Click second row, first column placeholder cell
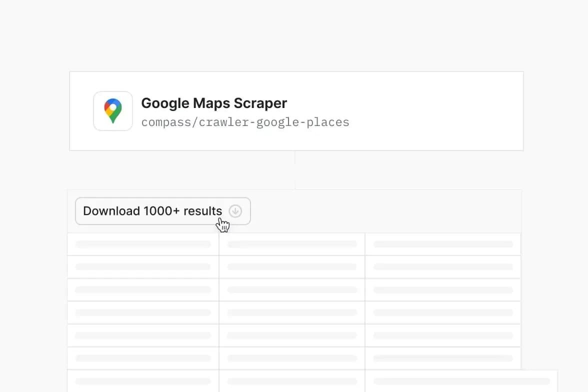This screenshot has height=392, width=588. click(x=143, y=267)
